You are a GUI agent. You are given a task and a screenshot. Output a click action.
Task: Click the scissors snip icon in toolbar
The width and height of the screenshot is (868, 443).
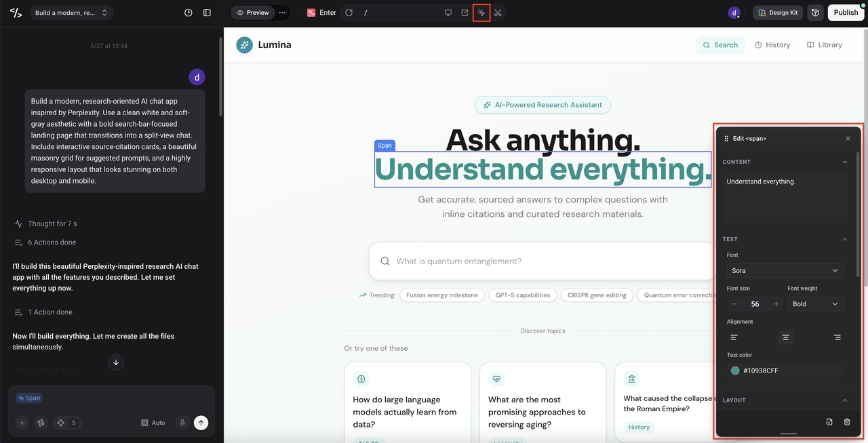pos(498,13)
